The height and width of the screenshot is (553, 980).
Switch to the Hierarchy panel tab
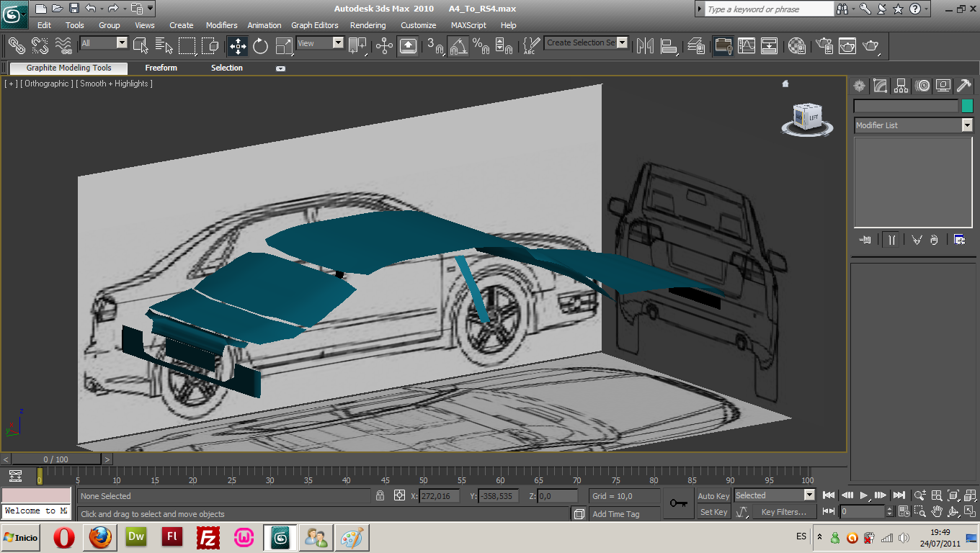click(x=901, y=86)
